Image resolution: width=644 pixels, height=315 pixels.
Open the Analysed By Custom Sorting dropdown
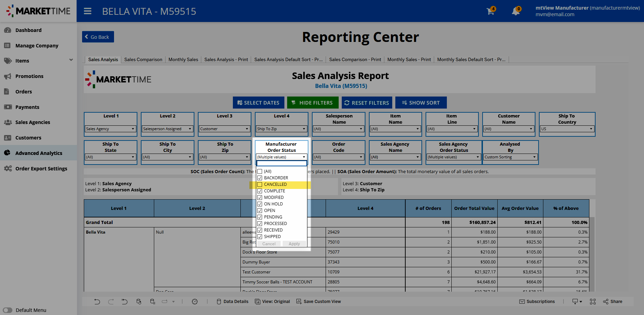click(x=510, y=157)
